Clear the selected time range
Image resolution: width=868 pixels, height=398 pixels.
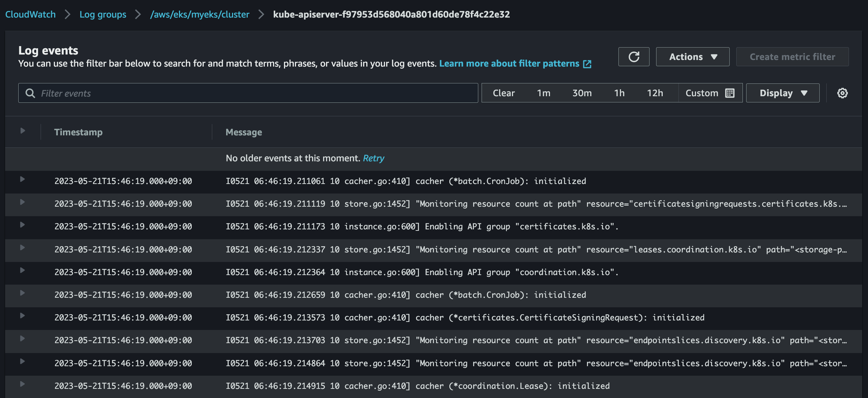tap(504, 93)
